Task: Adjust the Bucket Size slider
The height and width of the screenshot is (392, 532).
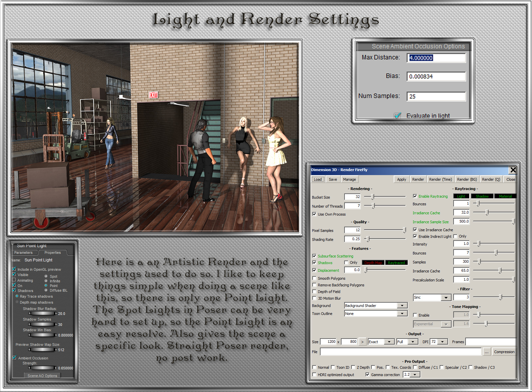Action: tap(385, 197)
